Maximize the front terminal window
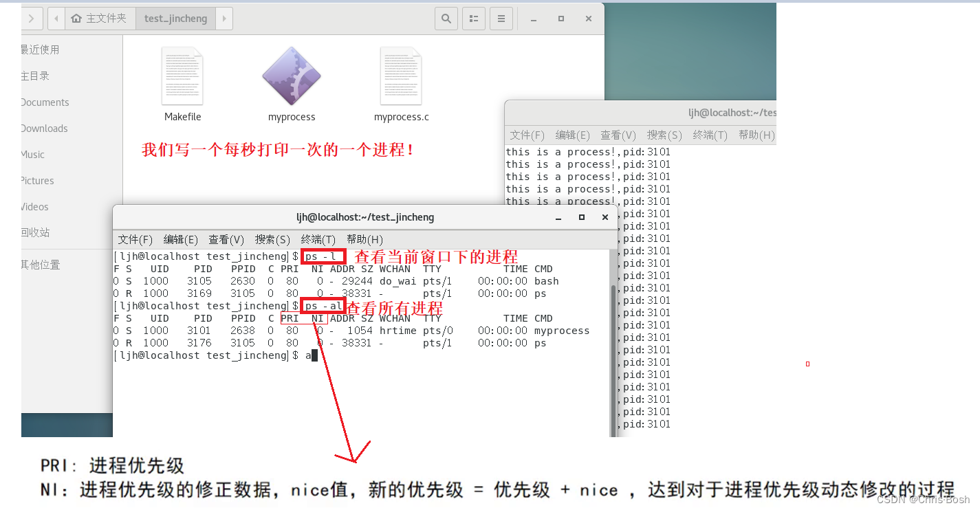 582,217
